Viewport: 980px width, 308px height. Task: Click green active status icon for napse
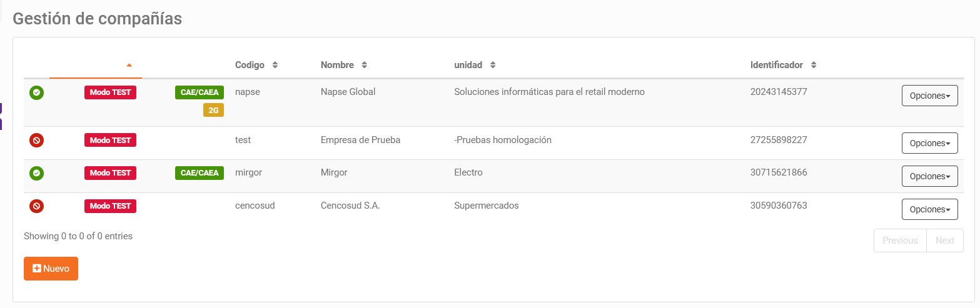[36, 92]
